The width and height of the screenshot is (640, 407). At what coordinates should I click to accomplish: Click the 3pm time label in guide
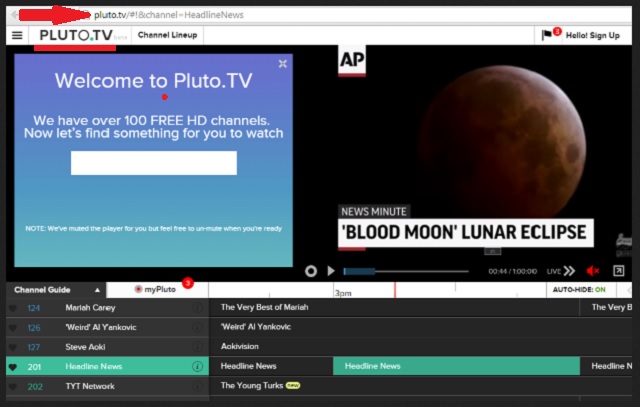[x=343, y=293]
